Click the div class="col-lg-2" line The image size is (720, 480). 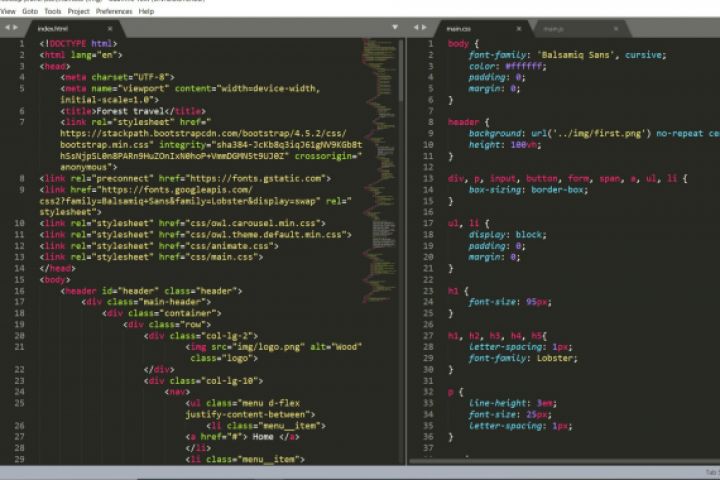pos(201,336)
